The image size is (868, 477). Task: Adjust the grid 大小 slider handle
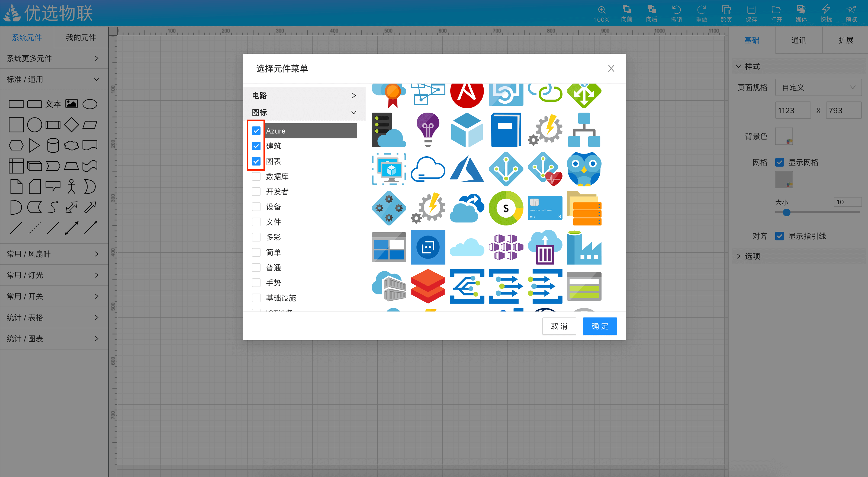pyautogui.click(x=786, y=212)
